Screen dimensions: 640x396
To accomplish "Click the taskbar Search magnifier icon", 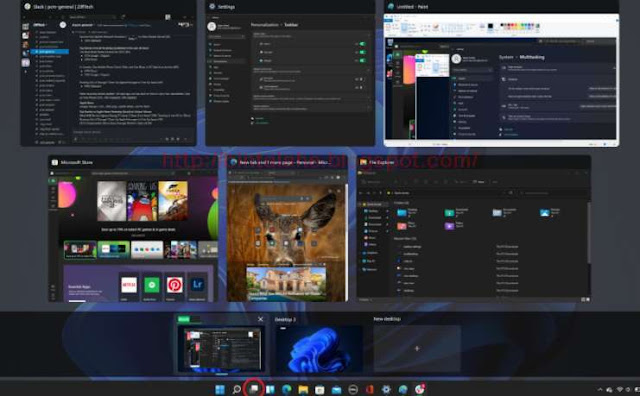I will pos(236,389).
